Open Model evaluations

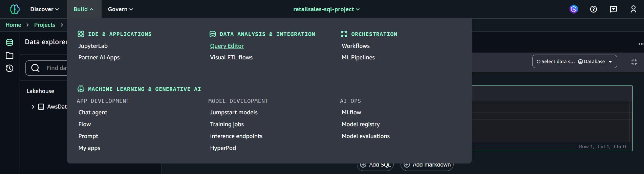tap(366, 136)
